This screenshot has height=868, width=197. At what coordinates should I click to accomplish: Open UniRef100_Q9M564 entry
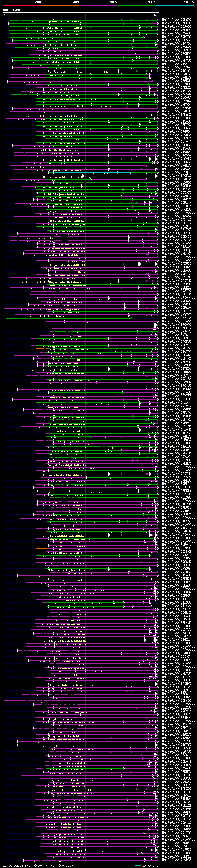tap(177, 104)
